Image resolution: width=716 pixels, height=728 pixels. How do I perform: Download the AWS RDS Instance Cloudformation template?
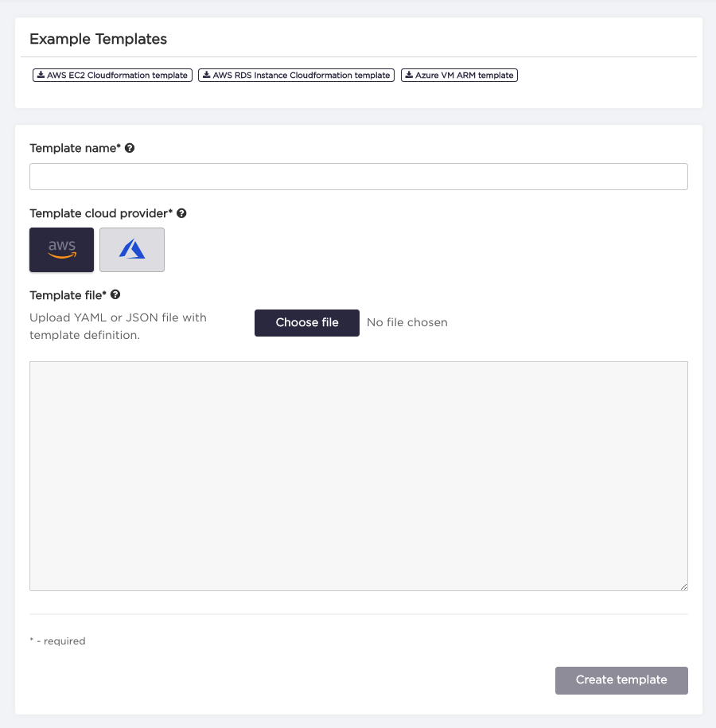[296, 75]
